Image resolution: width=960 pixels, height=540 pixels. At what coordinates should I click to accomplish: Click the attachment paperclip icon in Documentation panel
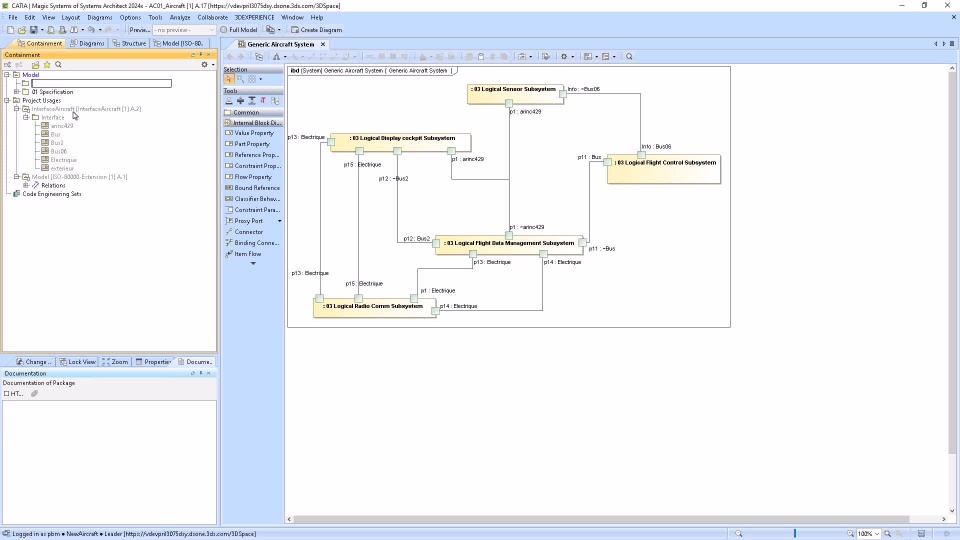pyautogui.click(x=34, y=394)
